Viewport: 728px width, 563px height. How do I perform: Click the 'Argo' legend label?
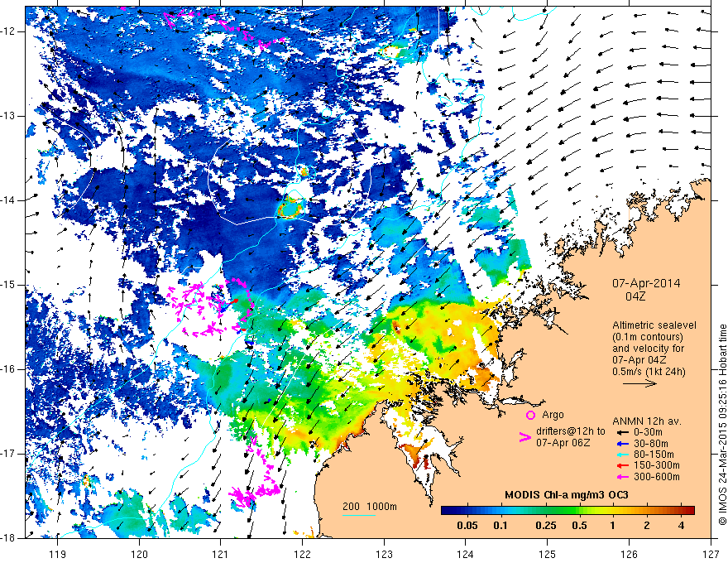click(x=553, y=415)
